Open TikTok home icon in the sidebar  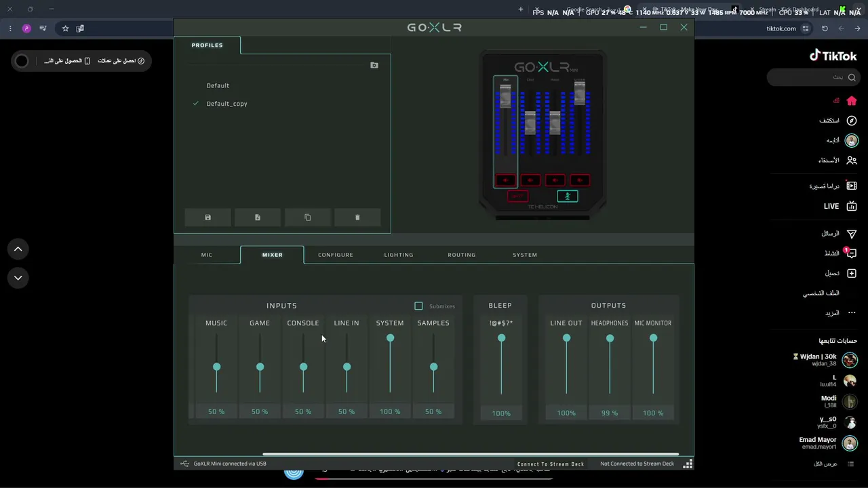852,101
